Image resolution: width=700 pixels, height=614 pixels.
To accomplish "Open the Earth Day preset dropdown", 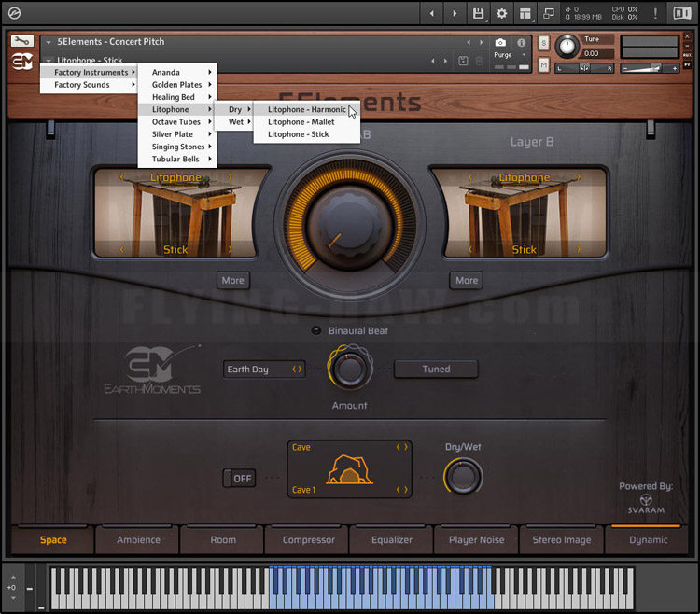I will click(264, 370).
